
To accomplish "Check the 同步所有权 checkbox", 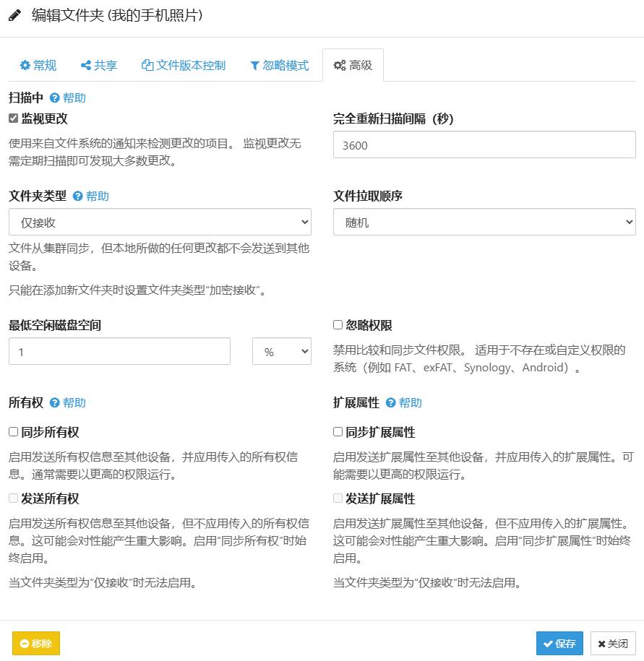I will (x=13, y=432).
